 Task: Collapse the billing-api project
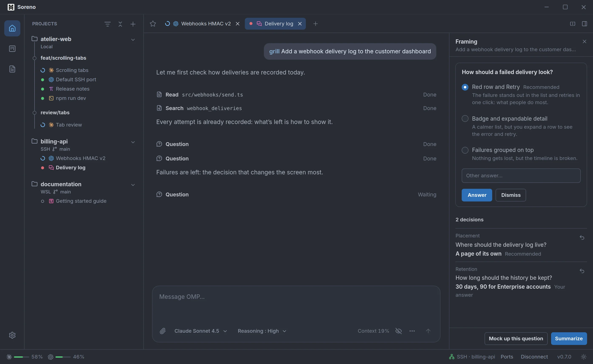(133, 142)
